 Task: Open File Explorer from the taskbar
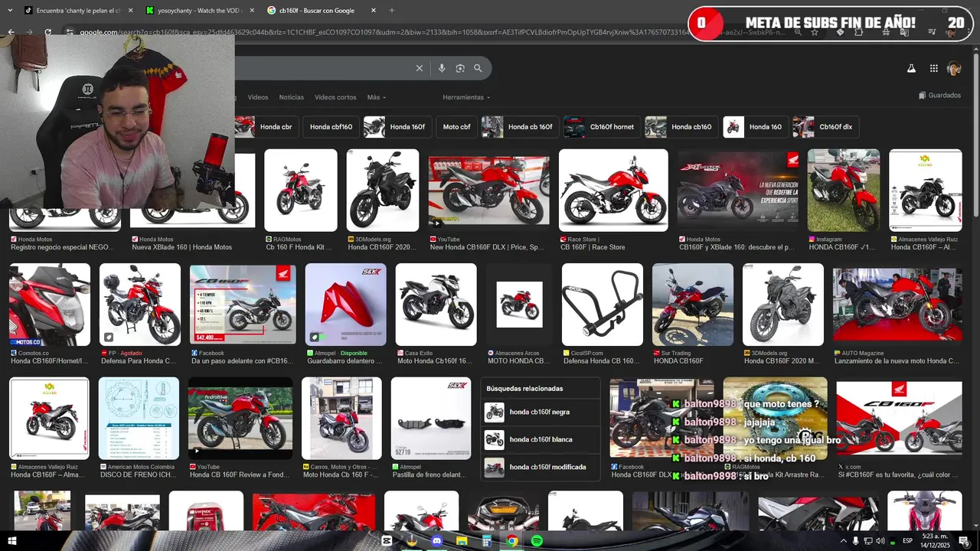[462, 541]
